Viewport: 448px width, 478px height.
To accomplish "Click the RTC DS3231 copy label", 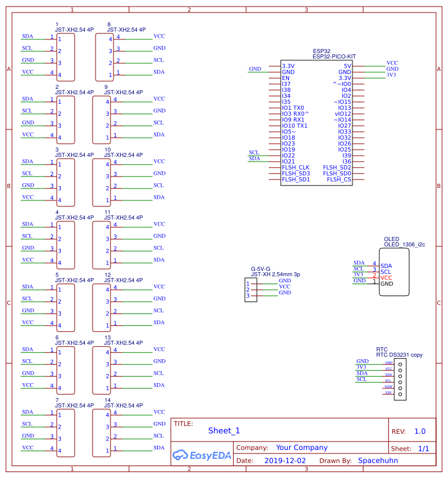I will 399,355.
